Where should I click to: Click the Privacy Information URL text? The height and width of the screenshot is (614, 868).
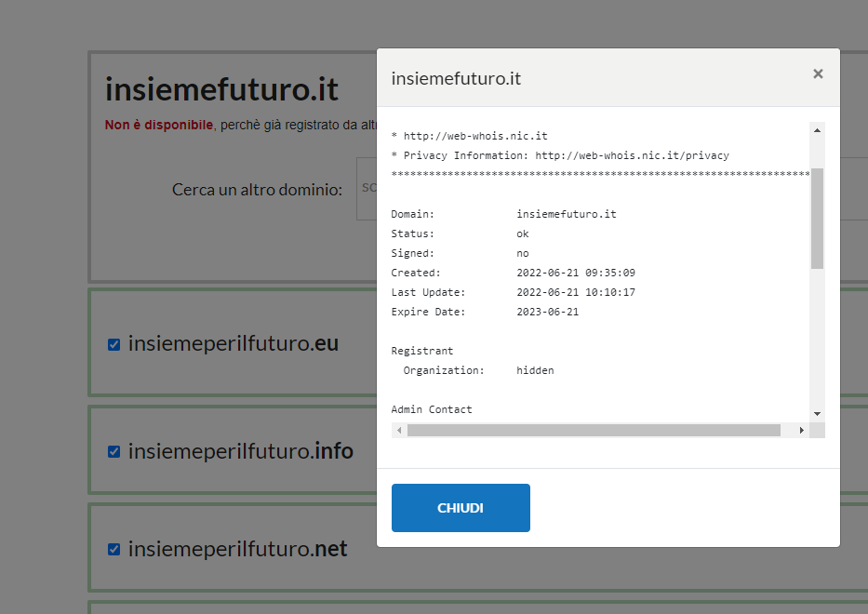click(632, 155)
